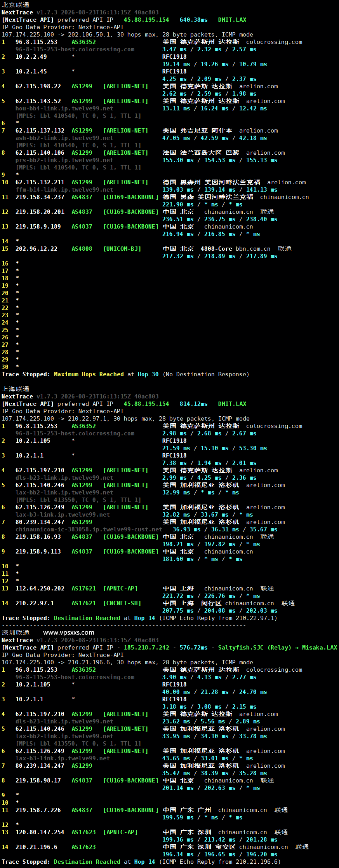
Task: Select hop IP 219.158.34.237
Action: pyautogui.click(x=40, y=197)
